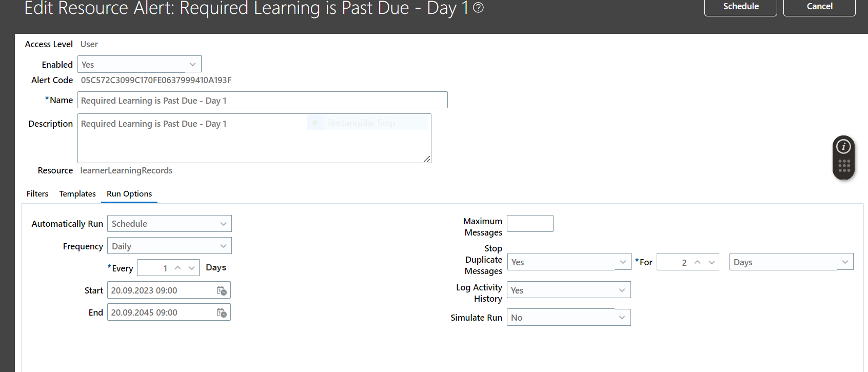Viewport: 868px width, 372px height.
Task: Switch to the Filters tab
Action: coord(37,194)
